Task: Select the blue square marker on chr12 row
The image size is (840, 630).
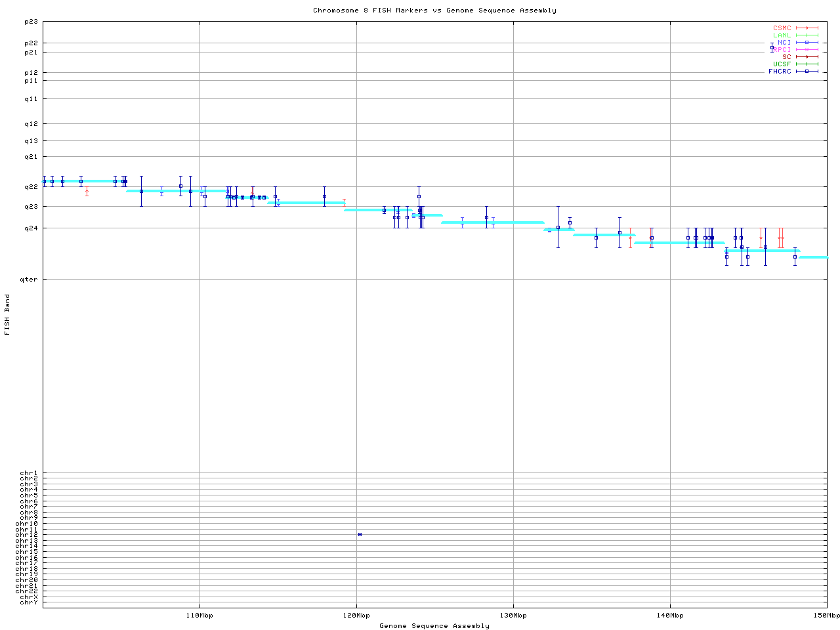Action: point(360,535)
